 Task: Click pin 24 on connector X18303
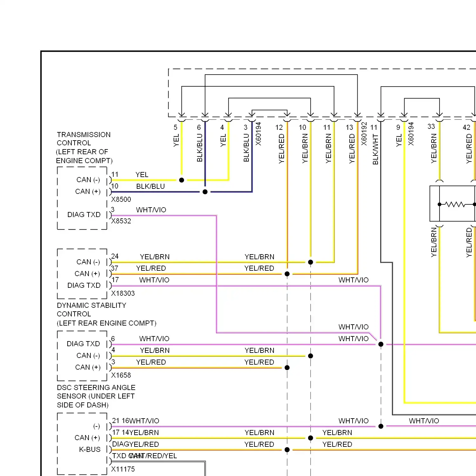coord(115,256)
